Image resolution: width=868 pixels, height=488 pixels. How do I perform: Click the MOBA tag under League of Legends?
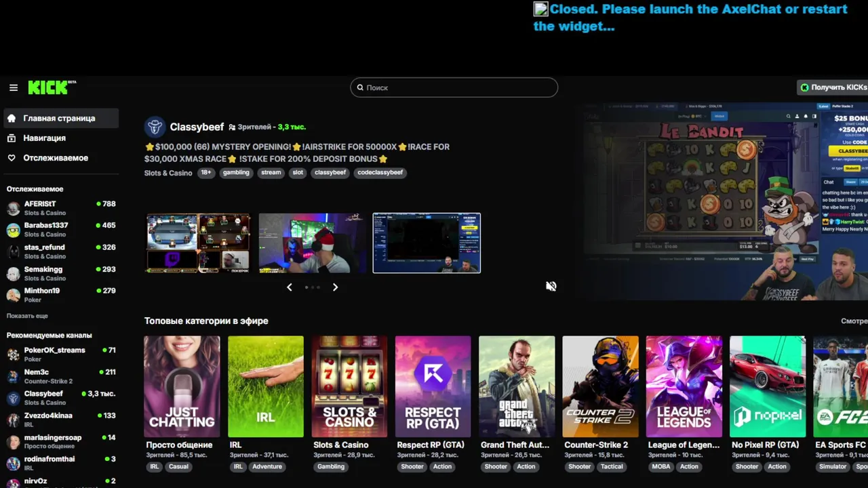661,467
